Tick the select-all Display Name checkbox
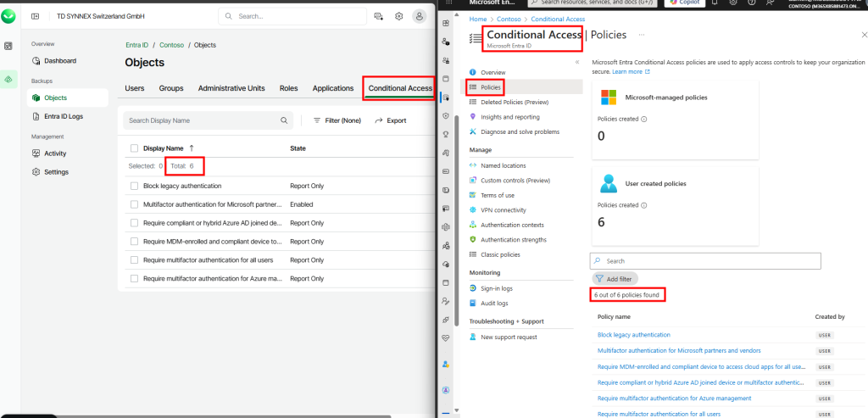This screenshot has width=868, height=418. [134, 148]
